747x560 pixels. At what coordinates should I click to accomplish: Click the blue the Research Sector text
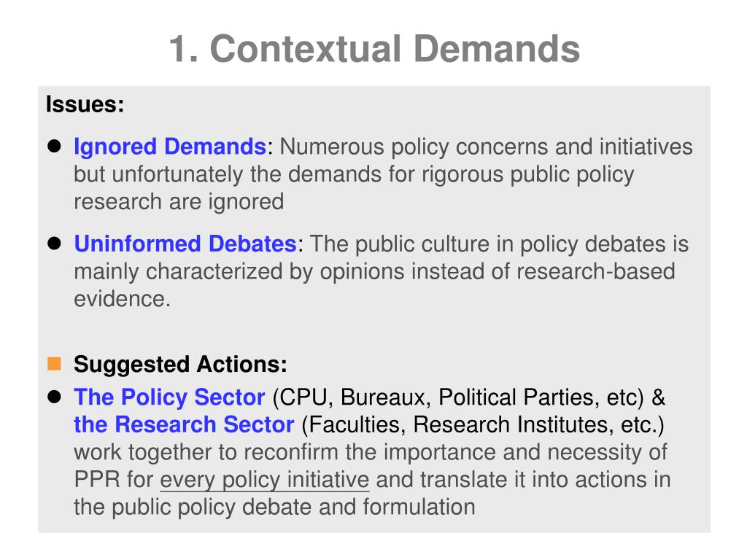(184, 424)
